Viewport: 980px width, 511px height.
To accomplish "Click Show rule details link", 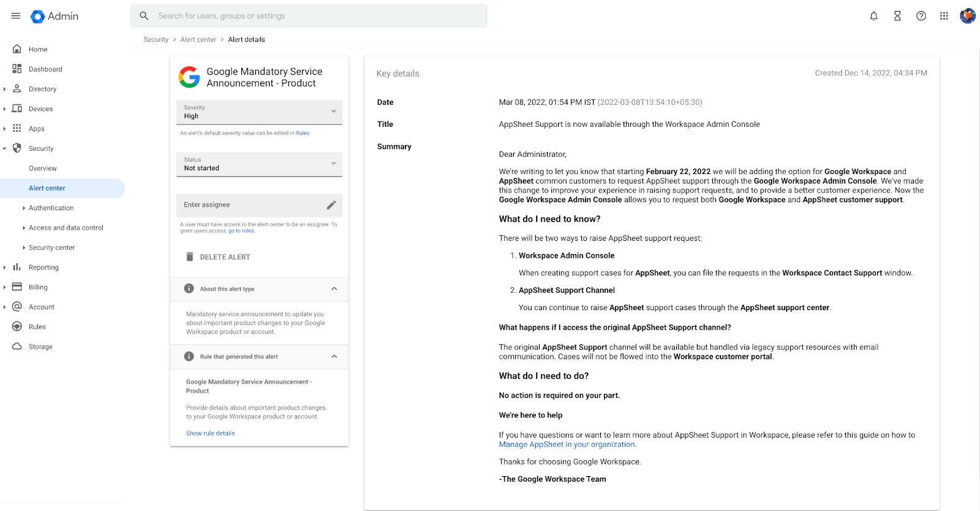I will 210,433.
